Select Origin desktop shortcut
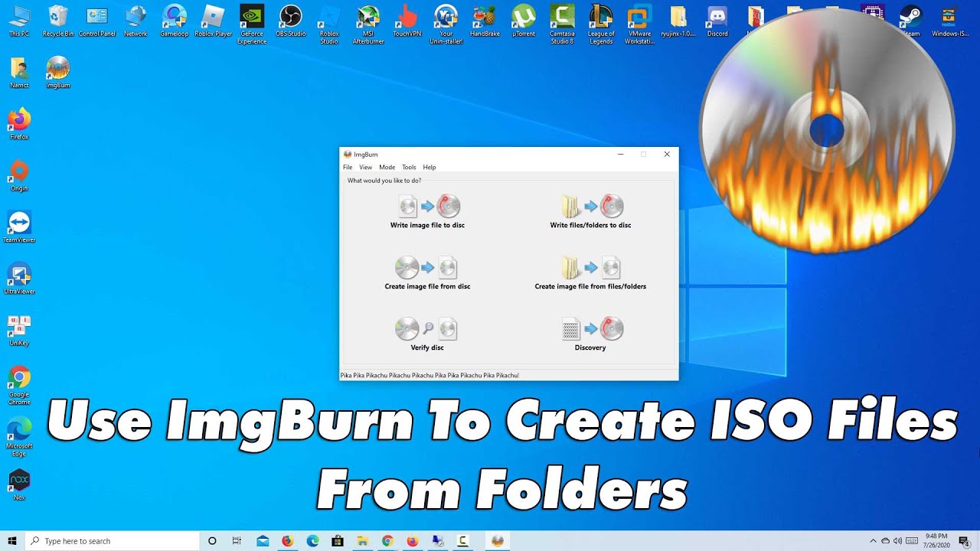980x551 pixels. [19, 175]
